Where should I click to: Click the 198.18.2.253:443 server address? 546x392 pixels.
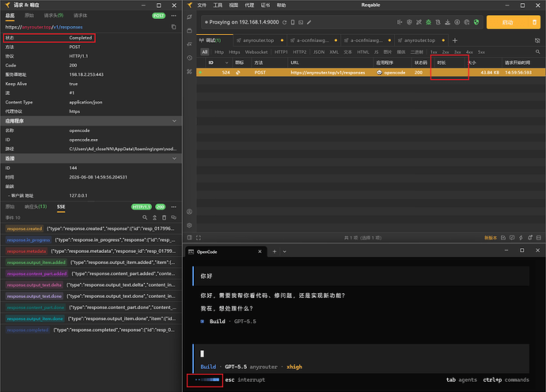tap(86, 74)
